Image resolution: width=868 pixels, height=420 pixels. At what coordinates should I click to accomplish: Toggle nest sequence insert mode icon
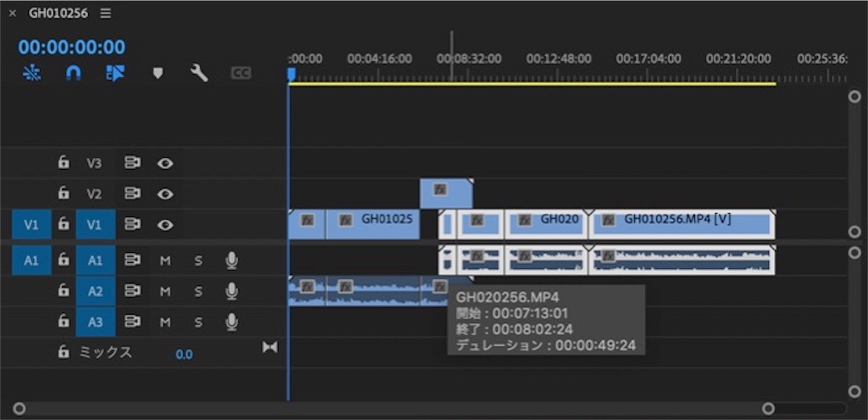pos(32,73)
